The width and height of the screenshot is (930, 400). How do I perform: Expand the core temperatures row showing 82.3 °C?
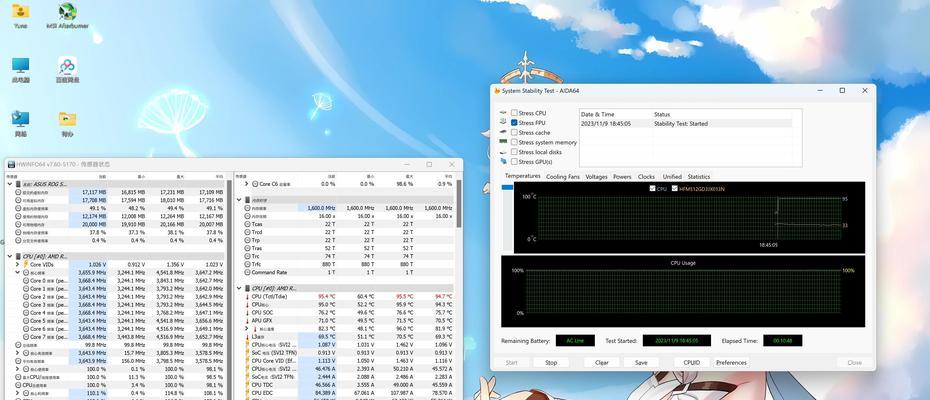[x=246, y=328]
